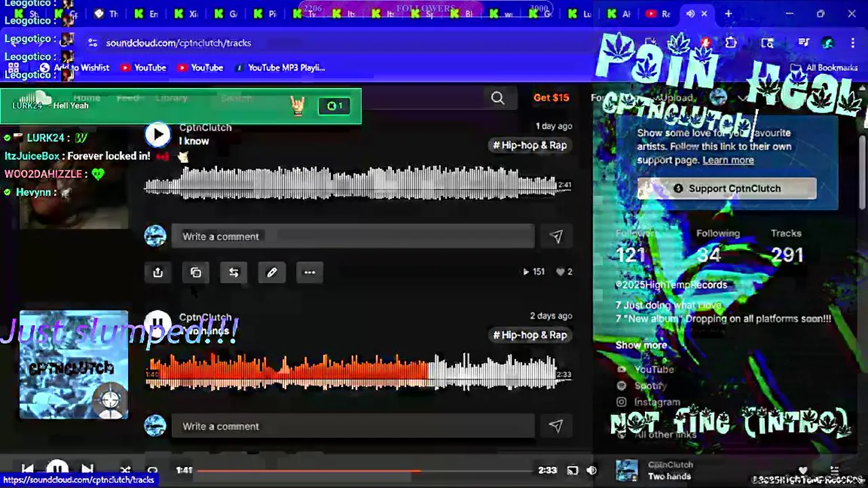
Task: Copy link of the "I know" track
Action: [x=196, y=272]
